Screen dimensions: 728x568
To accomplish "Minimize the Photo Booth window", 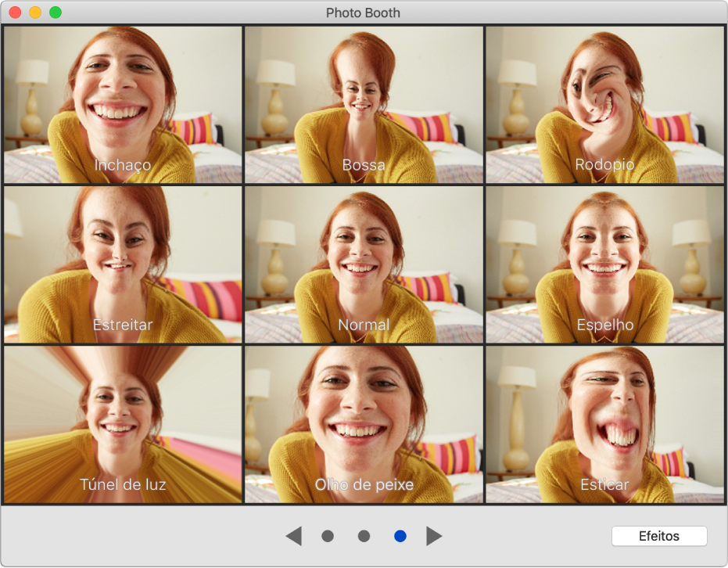I will [x=35, y=13].
